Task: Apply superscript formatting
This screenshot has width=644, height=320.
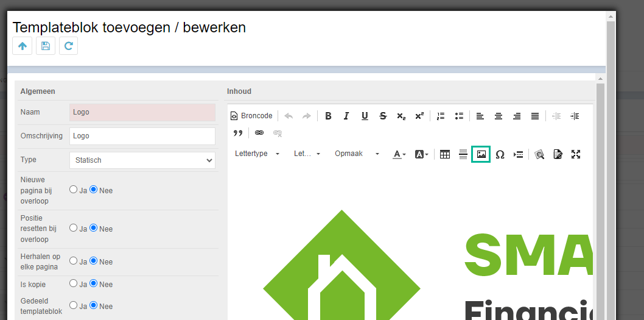Action: point(419,116)
